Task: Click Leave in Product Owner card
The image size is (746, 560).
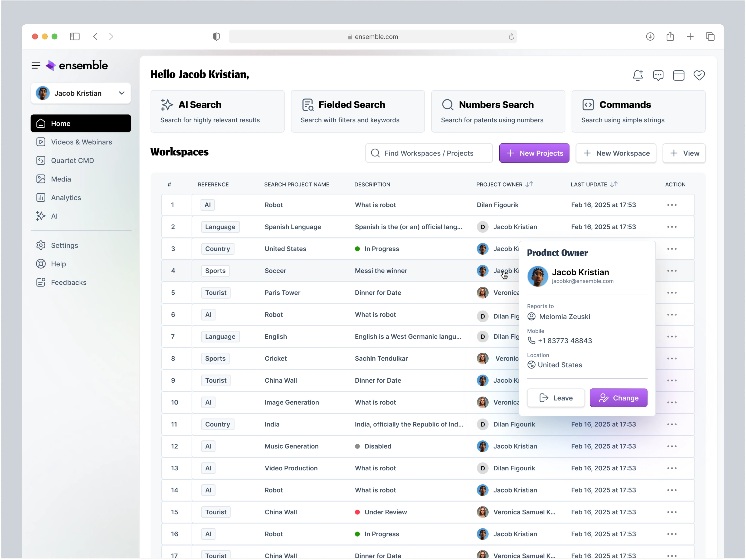Action: coord(556,398)
